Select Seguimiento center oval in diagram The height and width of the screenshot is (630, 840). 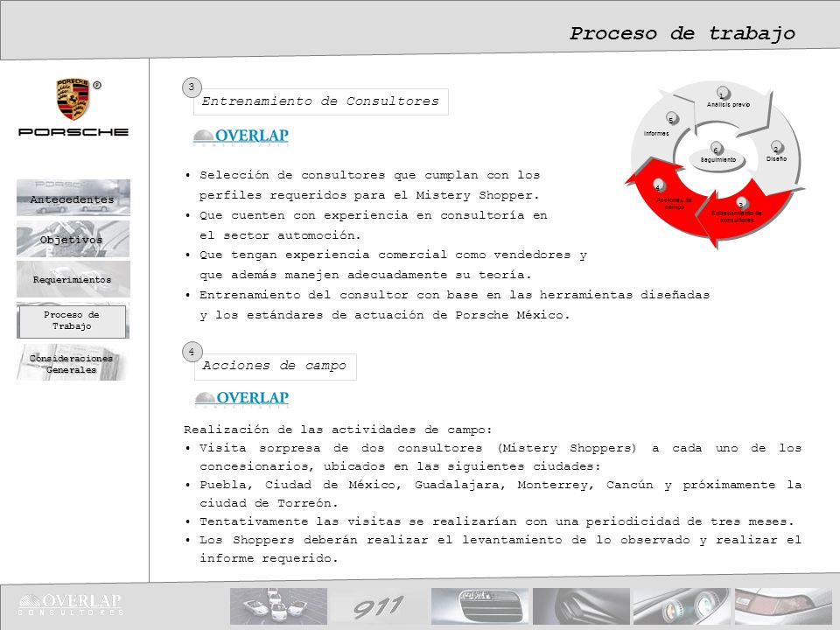pyautogui.click(x=718, y=159)
